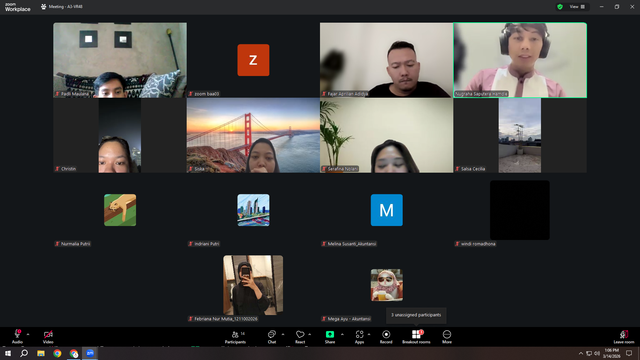Click Zoom Workplace logo

point(18,7)
